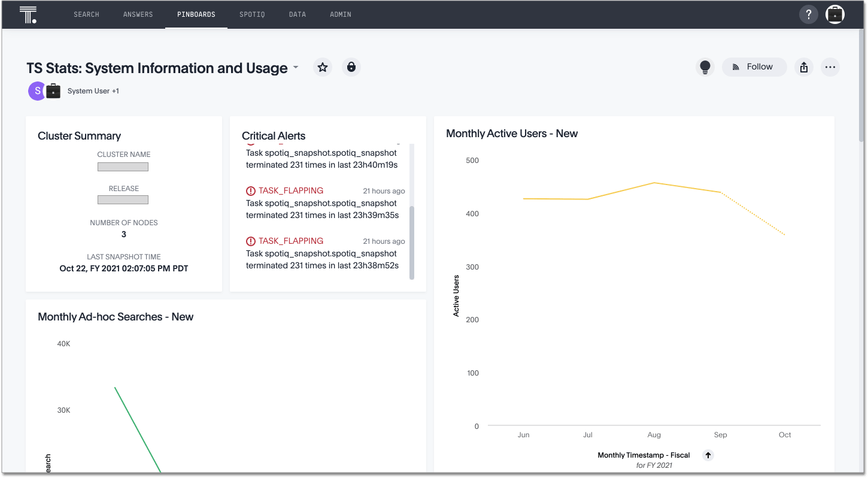Open the ThoughtSpot logo icon

[x=28, y=14]
